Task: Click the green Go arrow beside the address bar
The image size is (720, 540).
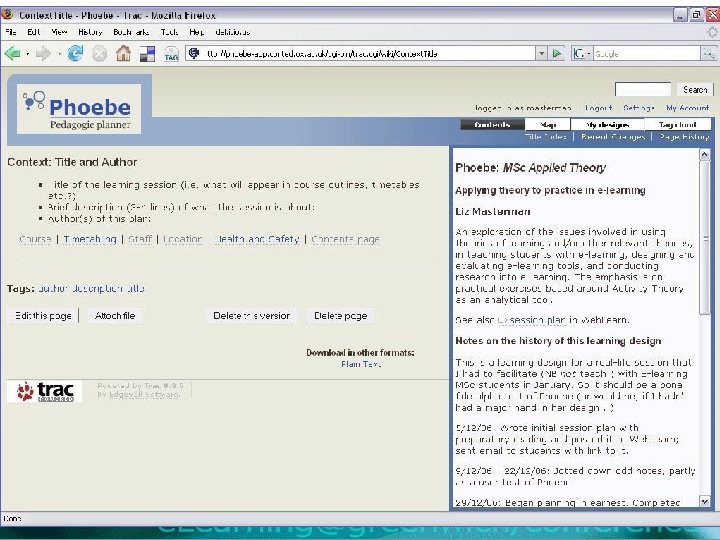Action: [557, 54]
